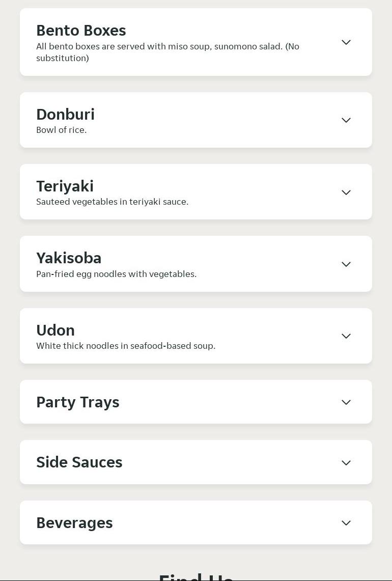Click the Teriyaki section title
The width and height of the screenshot is (392, 581).
pyautogui.click(x=65, y=186)
